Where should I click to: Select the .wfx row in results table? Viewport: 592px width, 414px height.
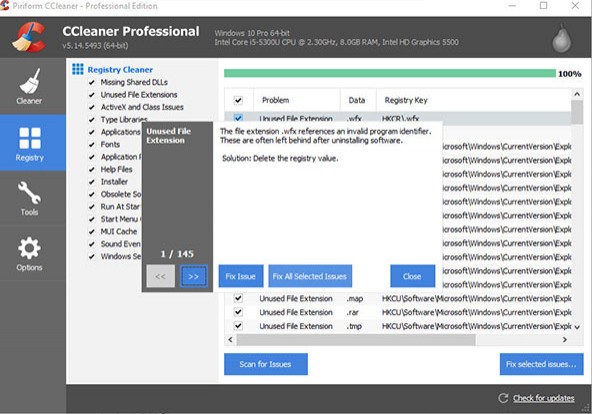pyautogui.click(x=398, y=118)
